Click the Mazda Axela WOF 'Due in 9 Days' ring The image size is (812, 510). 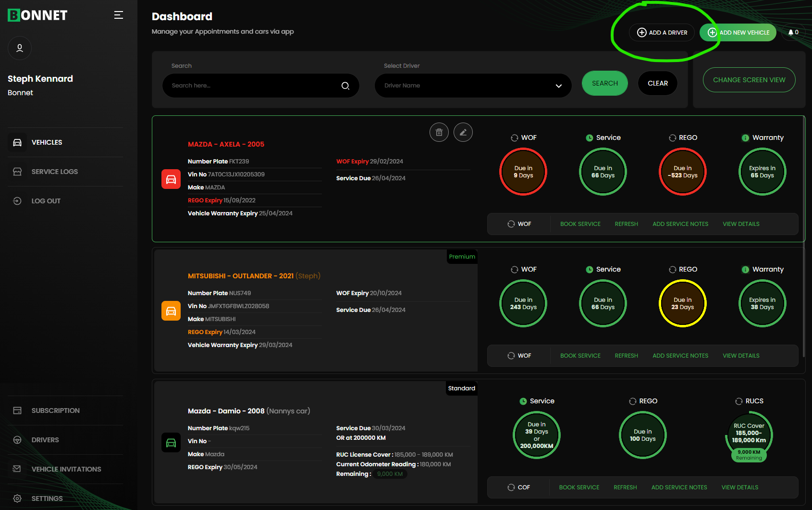pyautogui.click(x=523, y=172)
